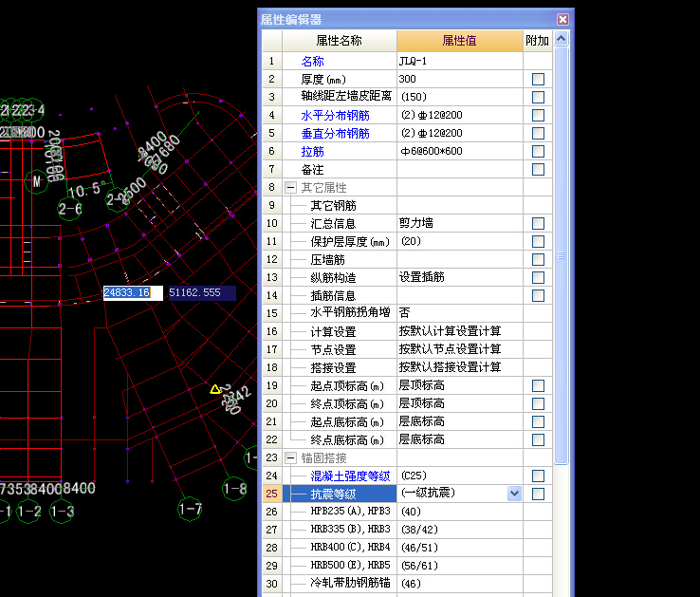Check the 附加 box for 备注
Image resolution: width=700 pixels, height=597 pixels.
pos(538,169)
